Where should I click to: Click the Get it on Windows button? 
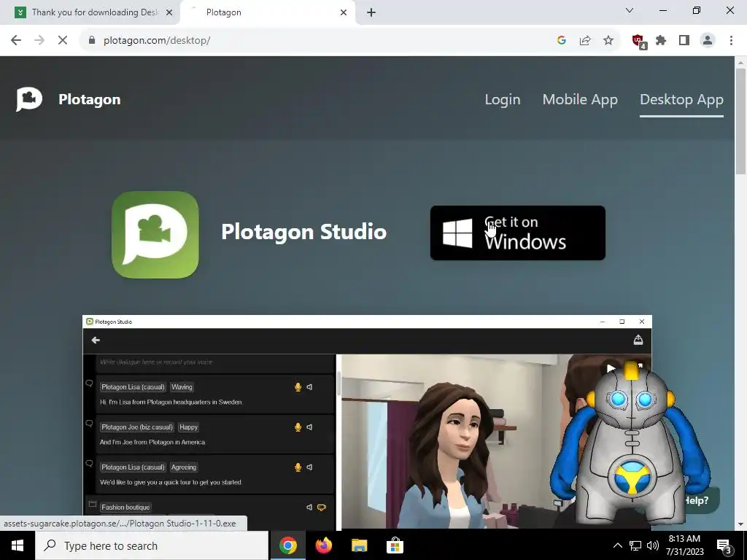517,233
